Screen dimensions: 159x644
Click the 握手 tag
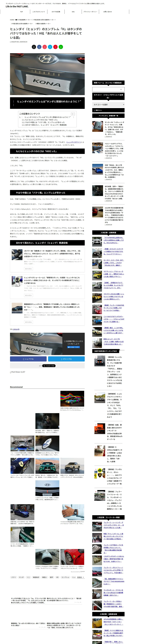51,577
